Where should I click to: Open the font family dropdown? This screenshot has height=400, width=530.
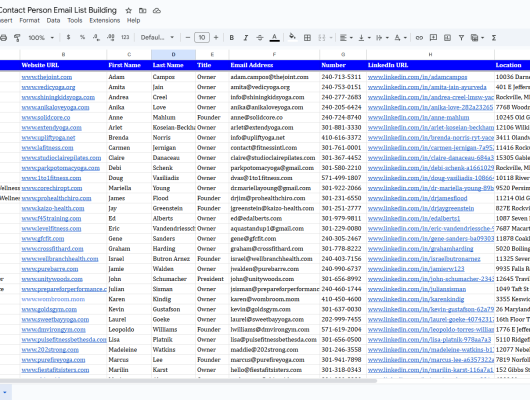pos(157,37)
